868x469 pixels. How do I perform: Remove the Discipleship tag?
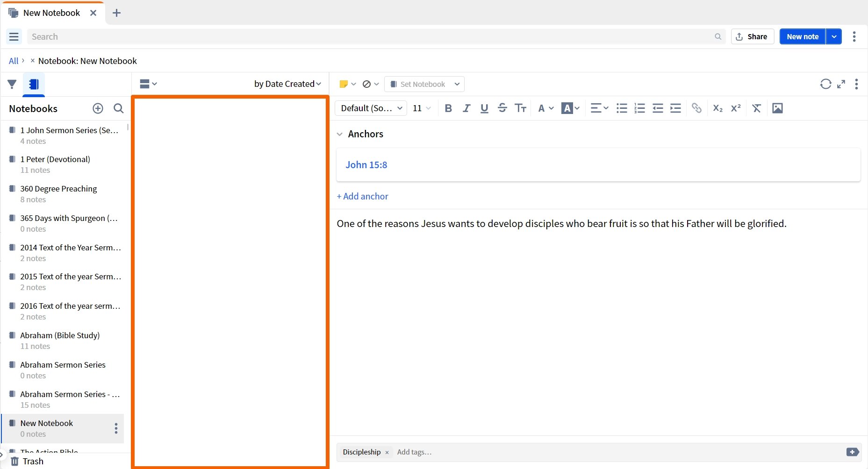387,453
